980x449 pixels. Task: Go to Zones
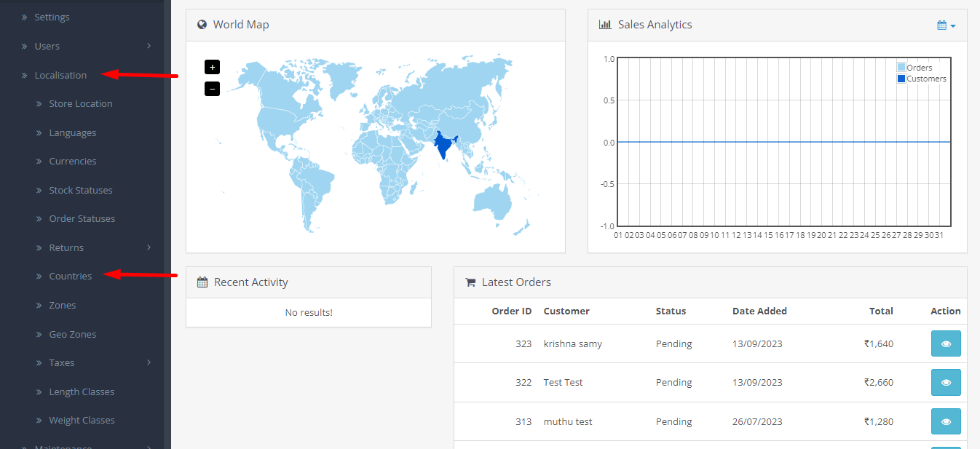(x=63, y=305)
